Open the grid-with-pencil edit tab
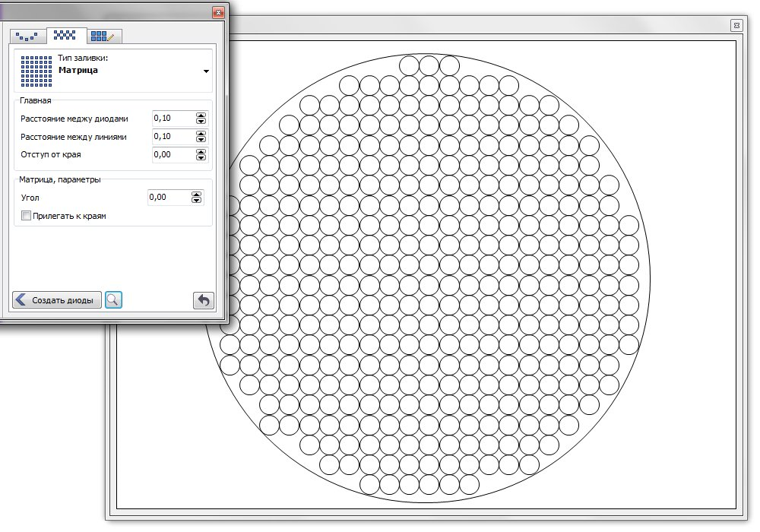The height and width of the screenshot is (532, 760). coord(102,36)
